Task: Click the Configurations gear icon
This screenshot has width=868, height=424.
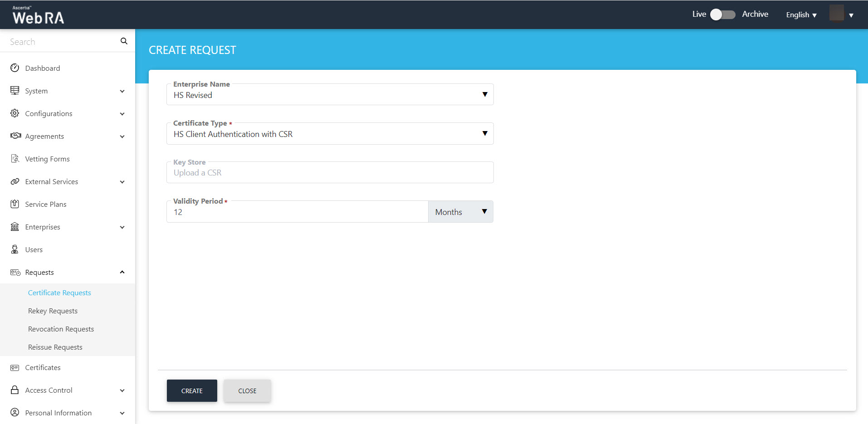Action: pyautogui.click(x=15, y=113)
